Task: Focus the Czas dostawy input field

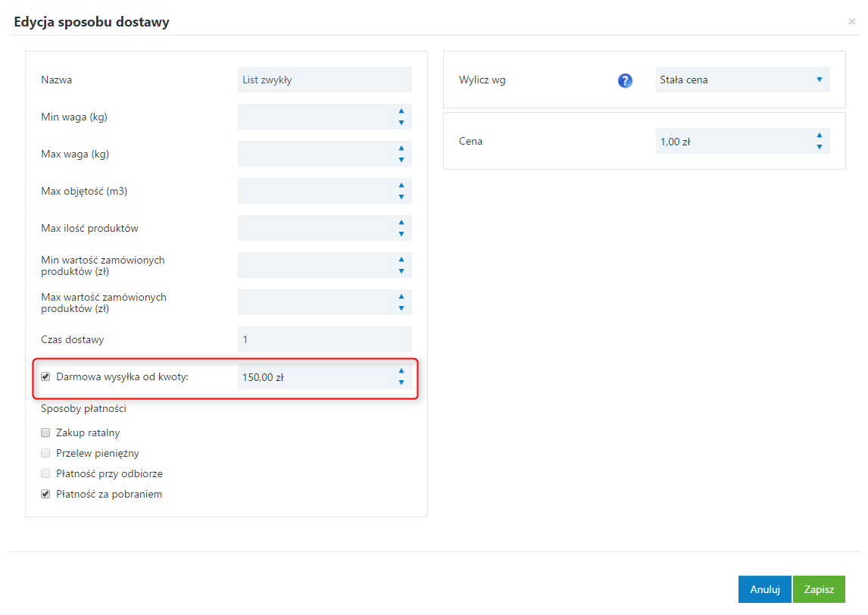Action: [324, 339]
